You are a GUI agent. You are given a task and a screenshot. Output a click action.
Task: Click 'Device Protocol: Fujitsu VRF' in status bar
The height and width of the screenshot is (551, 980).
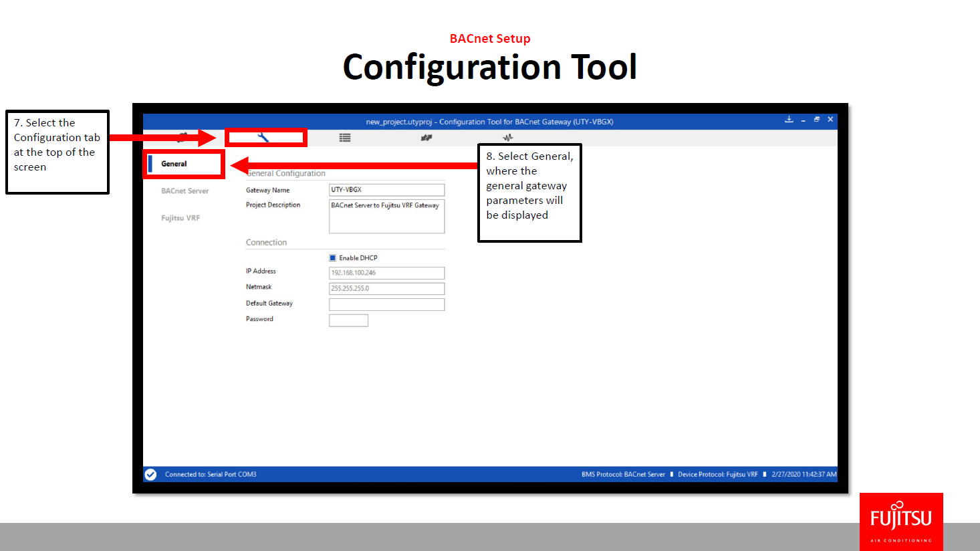(718, 474)
